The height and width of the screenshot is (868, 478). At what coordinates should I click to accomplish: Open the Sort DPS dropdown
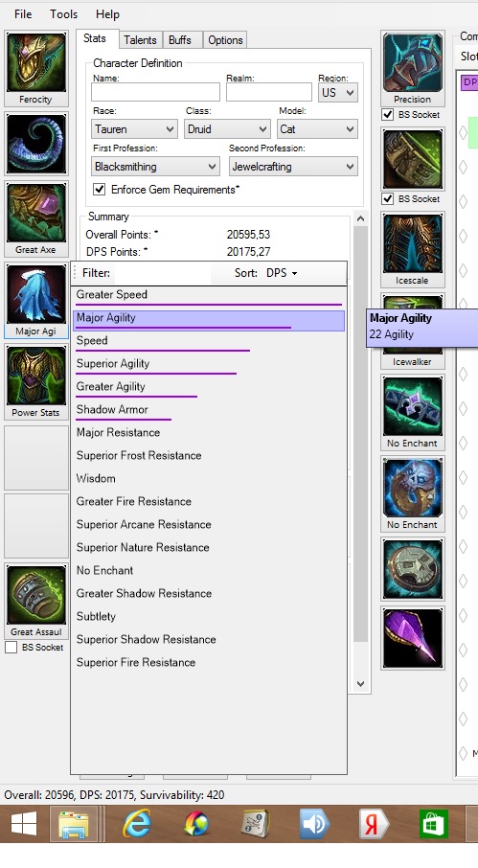tap(281, 273)
